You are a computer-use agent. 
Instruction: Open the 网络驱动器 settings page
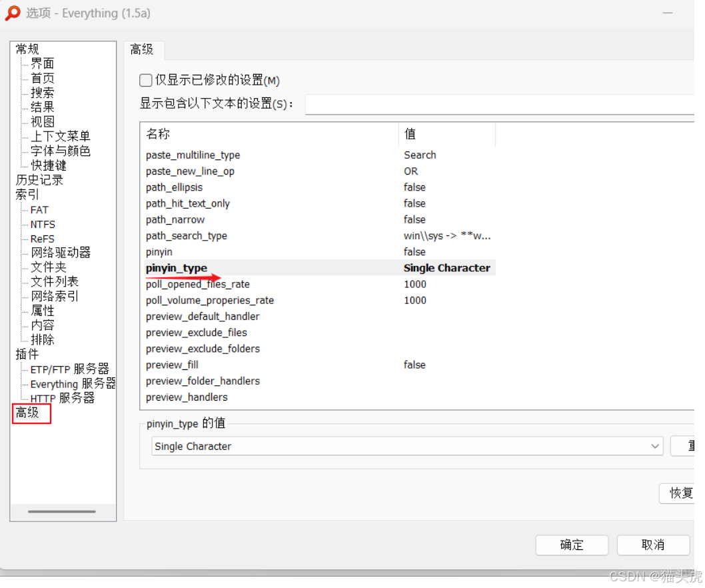click(x=61, y=253)
